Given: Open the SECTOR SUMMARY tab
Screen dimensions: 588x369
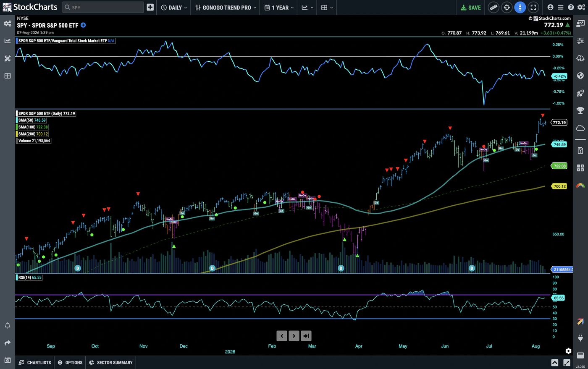Looking at the screenshot, I should [111, 362].
